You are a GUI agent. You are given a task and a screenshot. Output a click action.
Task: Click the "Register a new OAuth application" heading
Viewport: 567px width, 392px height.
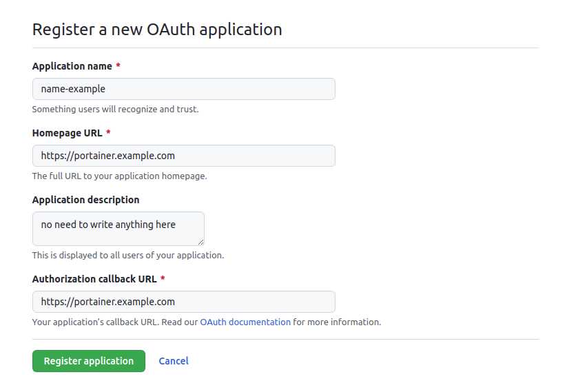(157, 30)
